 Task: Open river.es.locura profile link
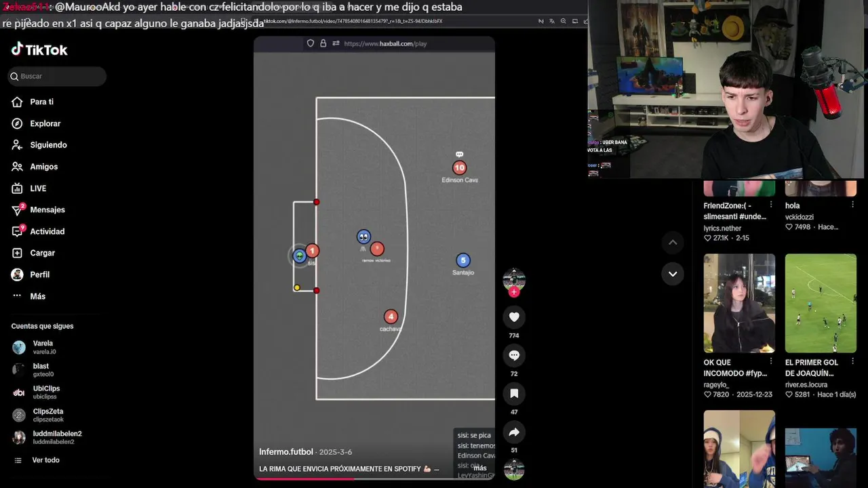point(806,385)
